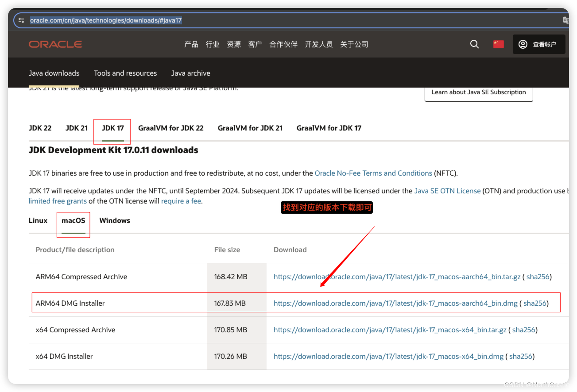577x392 pixels.
Task: Switch to the JDK 22 tab
Action: pos(40,128)
